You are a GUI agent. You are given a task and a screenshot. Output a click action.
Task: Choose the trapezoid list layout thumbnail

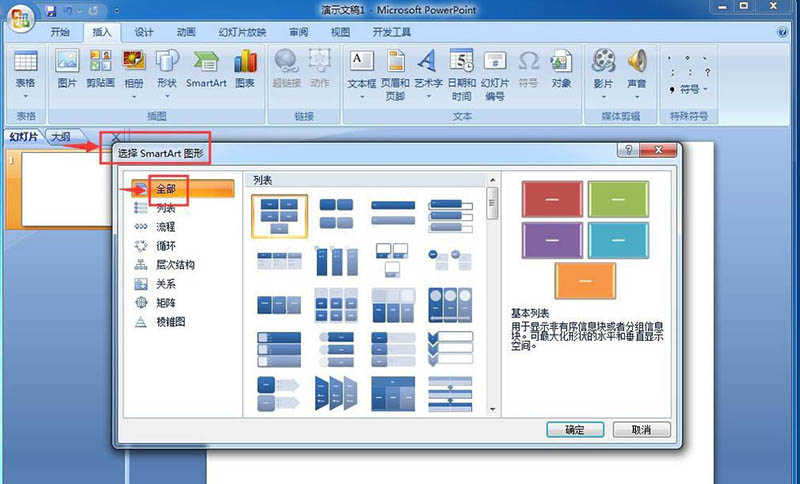[x=336, y=393]
